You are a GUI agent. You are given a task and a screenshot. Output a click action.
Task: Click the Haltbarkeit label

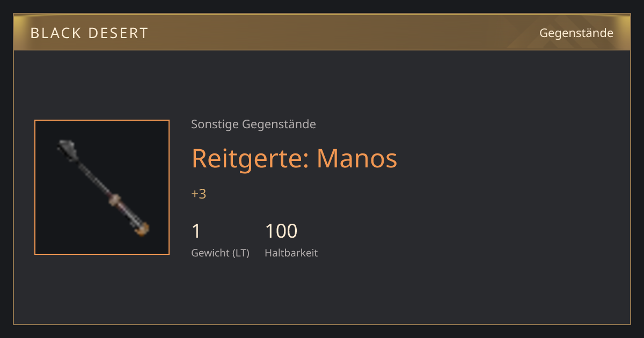291,253
